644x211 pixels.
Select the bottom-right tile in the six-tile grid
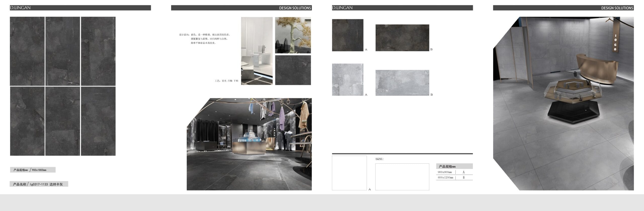(x=98, y=121)
